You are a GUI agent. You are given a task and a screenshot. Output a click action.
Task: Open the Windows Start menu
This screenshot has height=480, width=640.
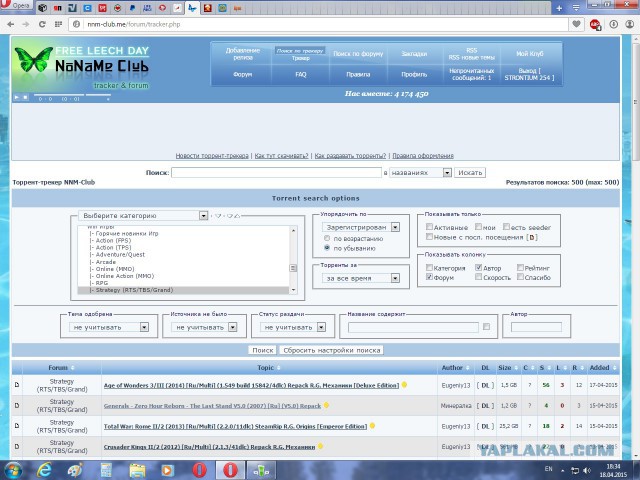click(x=12, y=470)
